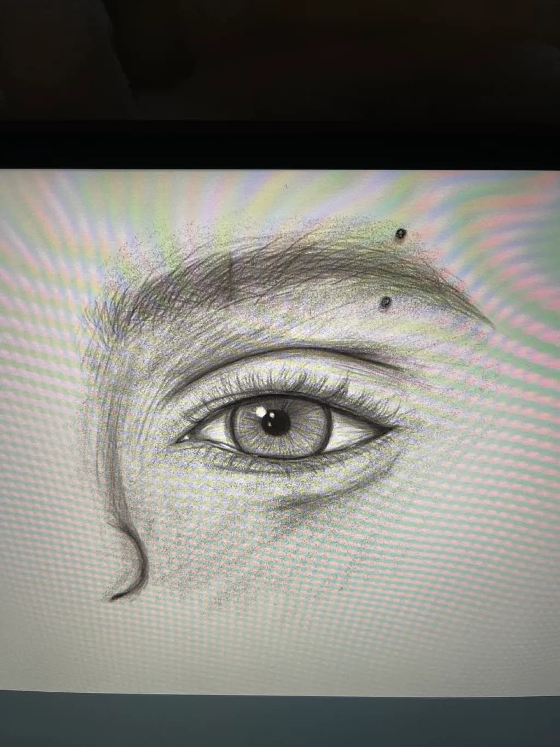This screenshot has width=560, height=747.
Task: Click the lower piercing dot under the eyebrow tail
Action: point(386,301)
